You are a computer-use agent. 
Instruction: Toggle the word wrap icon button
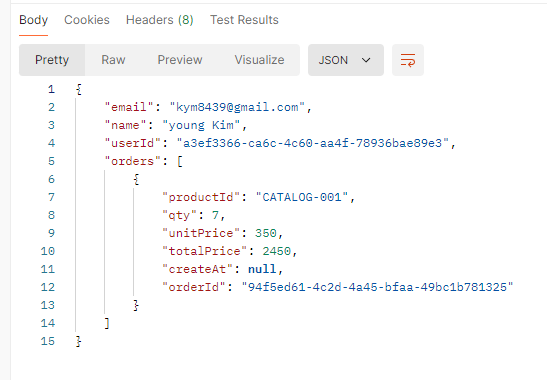click(x=407, y=60)
